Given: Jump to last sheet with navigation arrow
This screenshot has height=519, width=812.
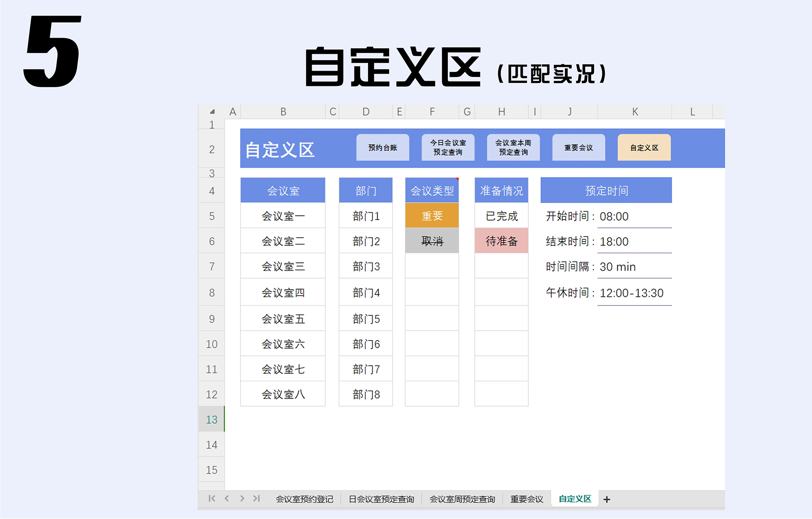Looking at the screenshot, I should (x=257, y=499).
